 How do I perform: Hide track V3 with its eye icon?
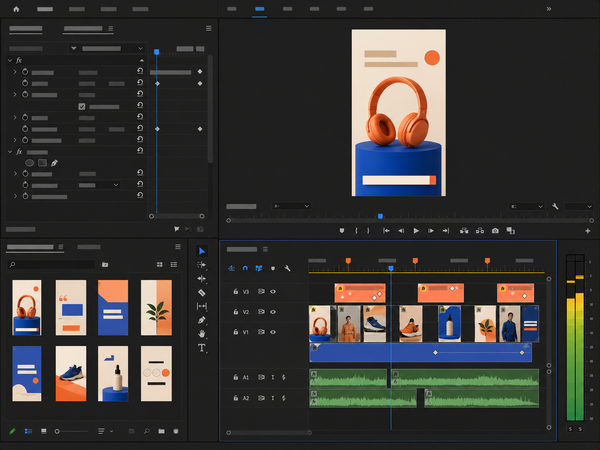[x=273, y=292]
